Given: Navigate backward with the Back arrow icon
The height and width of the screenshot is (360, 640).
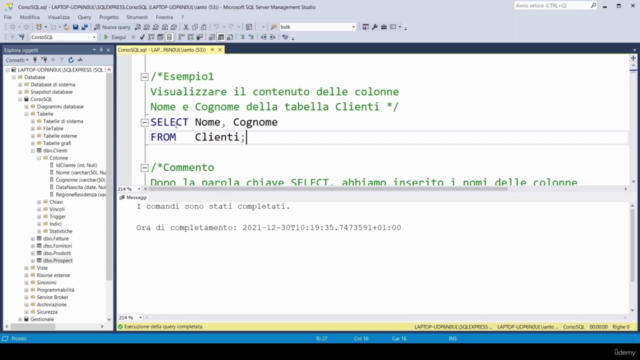Looking at the screenshot, I should (13, 27).
